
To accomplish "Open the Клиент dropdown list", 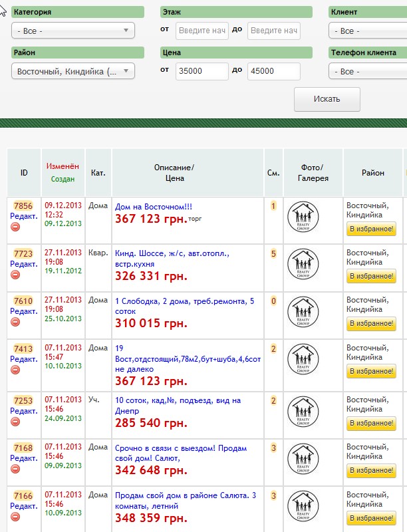I will tap(367, 31).
